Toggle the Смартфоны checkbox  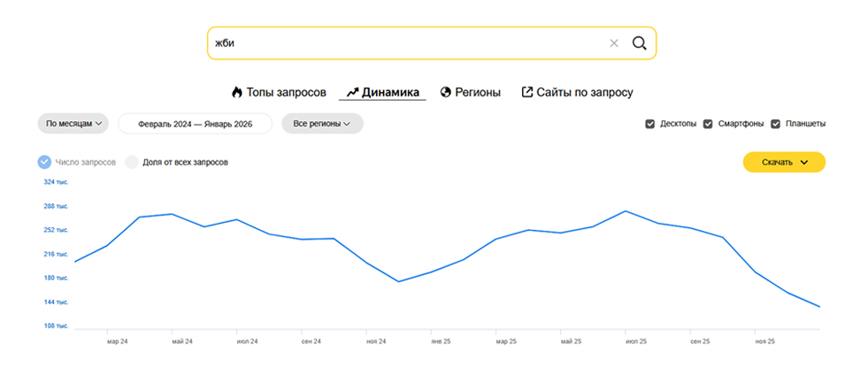click(x=708, y=124)
